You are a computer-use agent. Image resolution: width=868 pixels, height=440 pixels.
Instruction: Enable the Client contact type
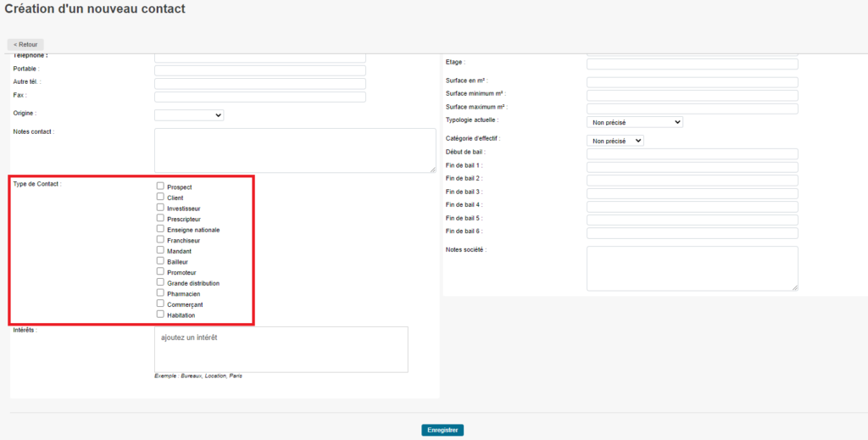[x=160, y=197]
